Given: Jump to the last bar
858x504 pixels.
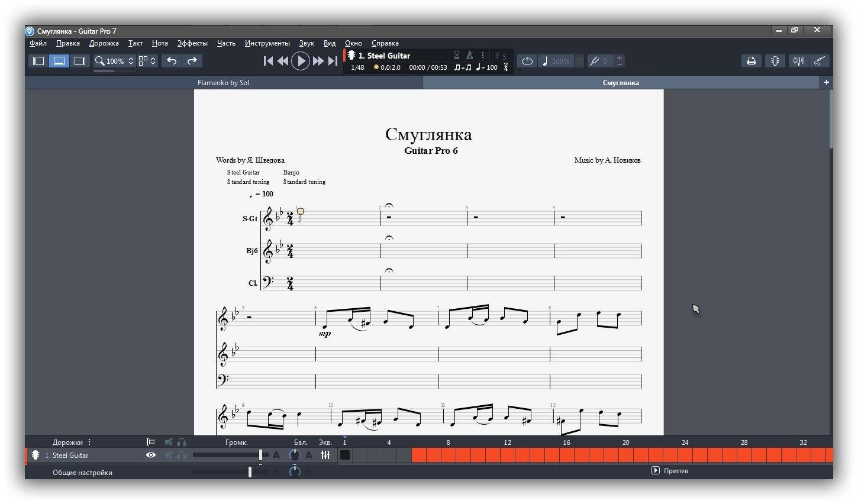Looking at the screenshot, I should (333, 61).
